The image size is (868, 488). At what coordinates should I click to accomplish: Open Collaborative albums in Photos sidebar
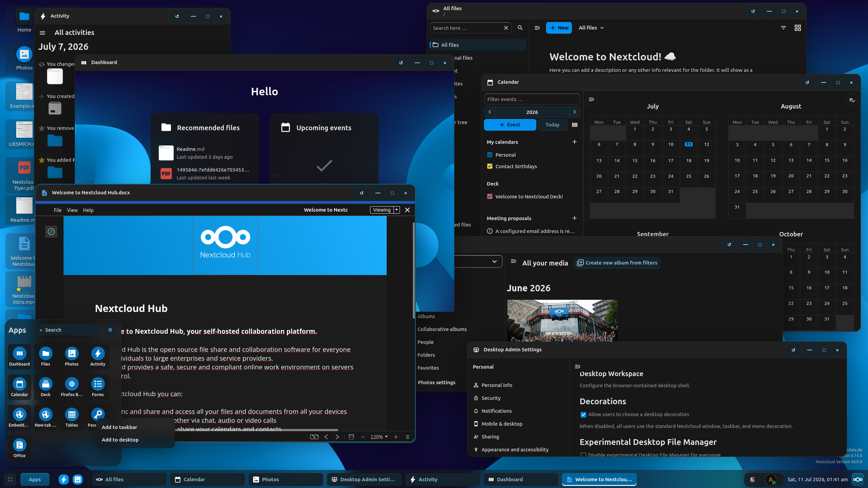(x=442, y=329)
